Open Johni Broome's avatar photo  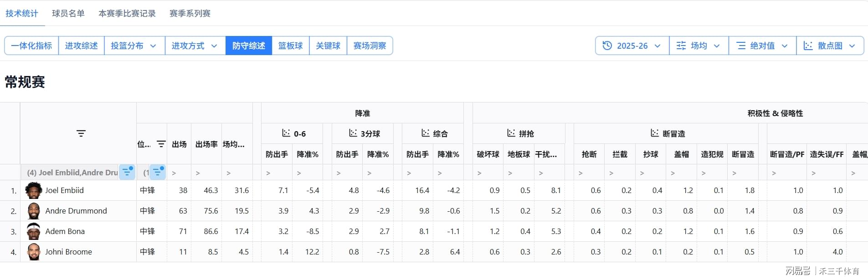[x=33, y=252]
